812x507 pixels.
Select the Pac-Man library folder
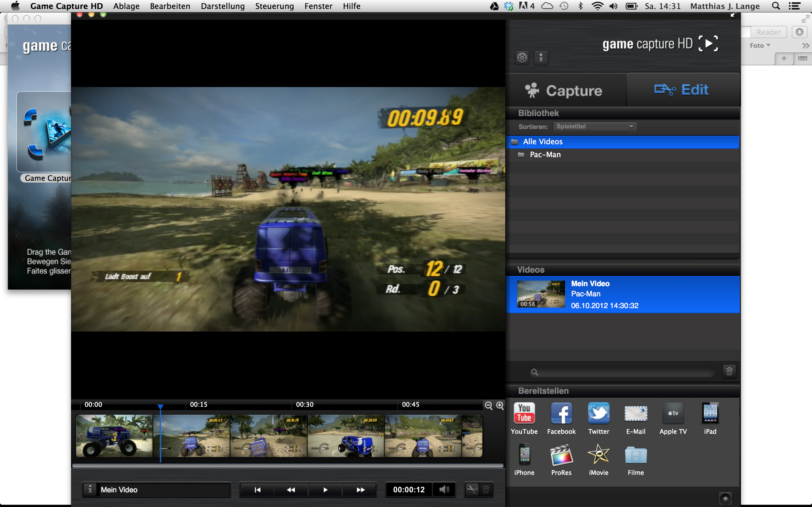(545, 155)
